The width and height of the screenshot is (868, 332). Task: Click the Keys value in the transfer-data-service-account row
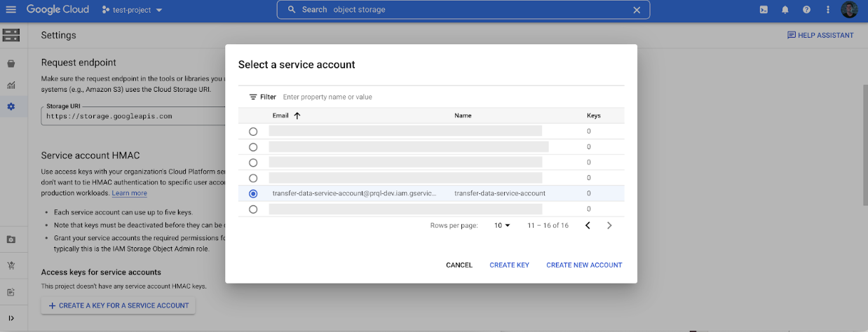coord(589,193)
